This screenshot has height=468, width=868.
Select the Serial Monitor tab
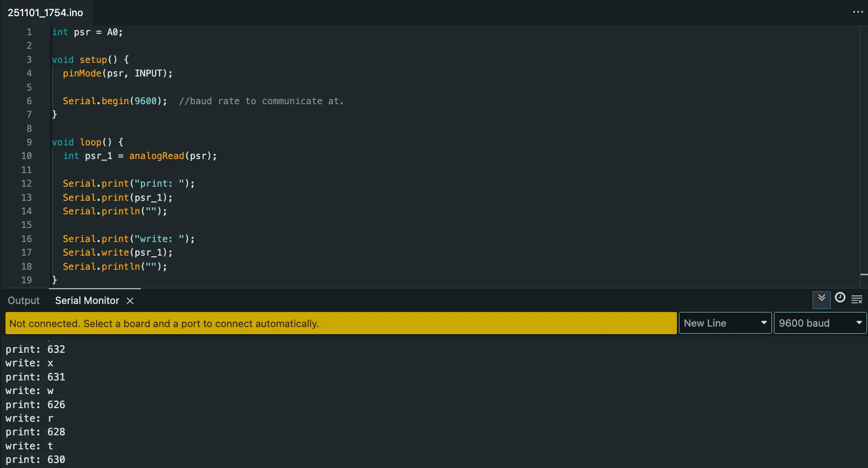click(x=87, y=301)
